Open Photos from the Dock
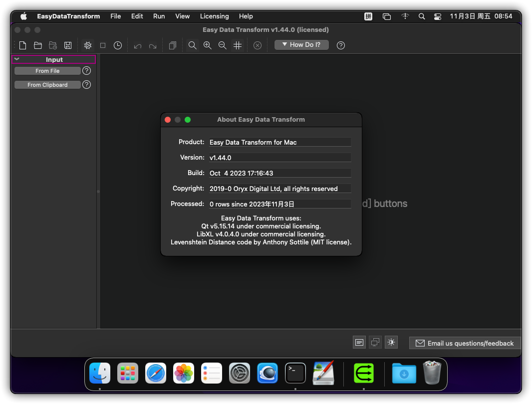The width and height of the screenshot is (532, 404). coord(184,373)
